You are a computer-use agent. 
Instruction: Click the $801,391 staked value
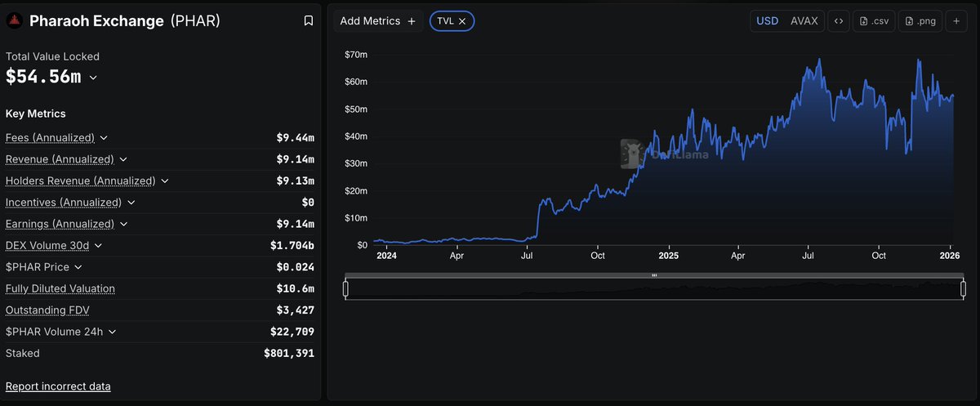pyautogui.click(x=289, y=354)
